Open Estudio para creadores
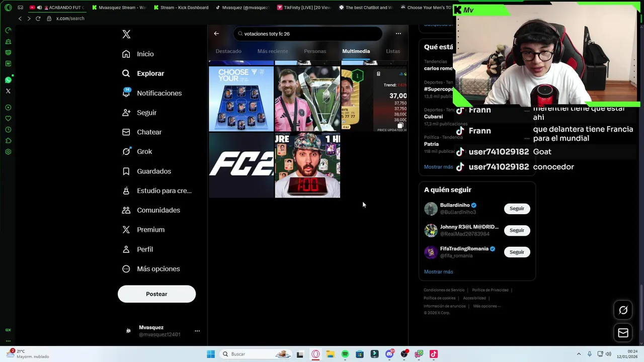 157,191
